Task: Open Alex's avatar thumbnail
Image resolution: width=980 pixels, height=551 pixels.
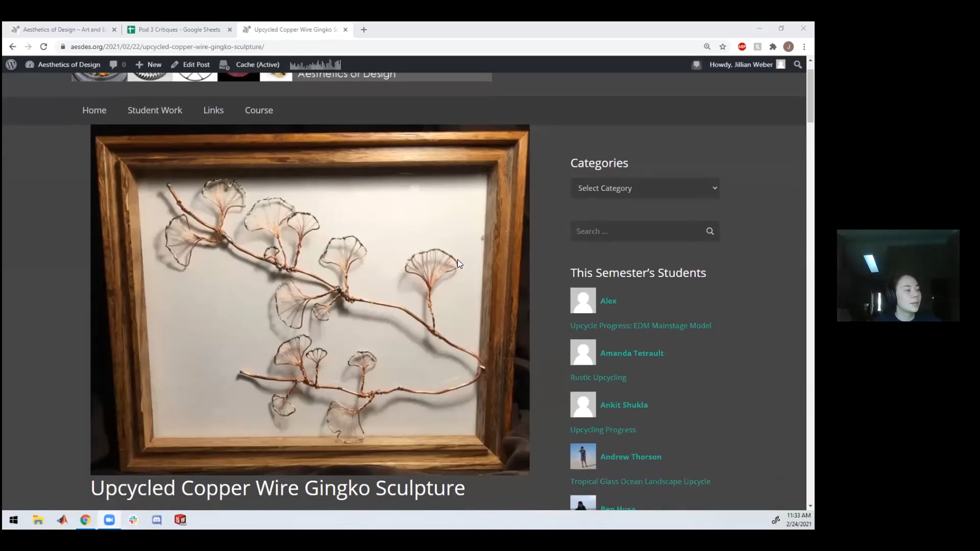Action: click(583, 300)
